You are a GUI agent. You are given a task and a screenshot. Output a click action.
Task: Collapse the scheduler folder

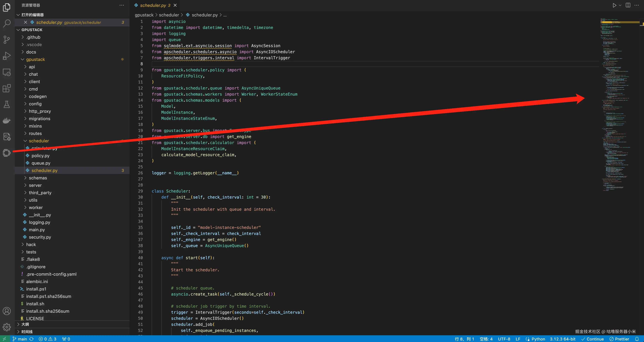tap(39, 141)
